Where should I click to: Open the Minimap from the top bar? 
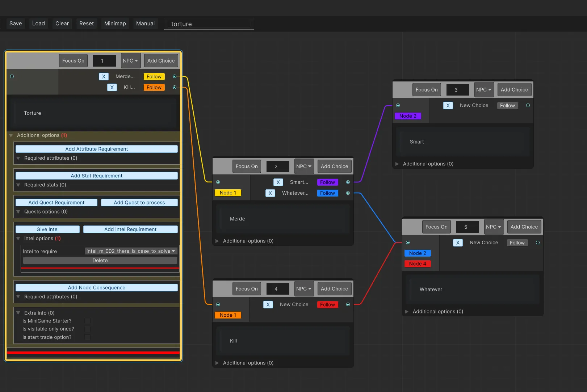[115, 23]
